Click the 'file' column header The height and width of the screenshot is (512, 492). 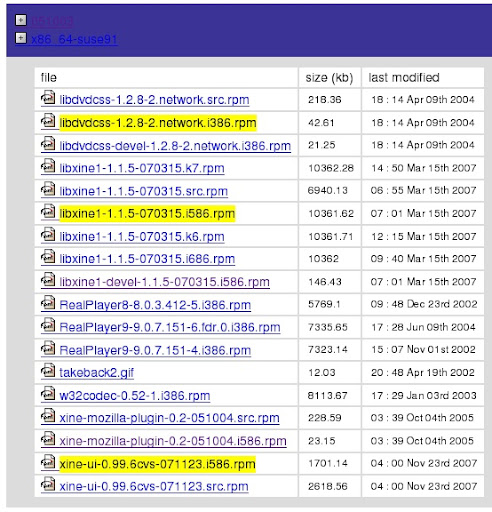click(49, 78)
